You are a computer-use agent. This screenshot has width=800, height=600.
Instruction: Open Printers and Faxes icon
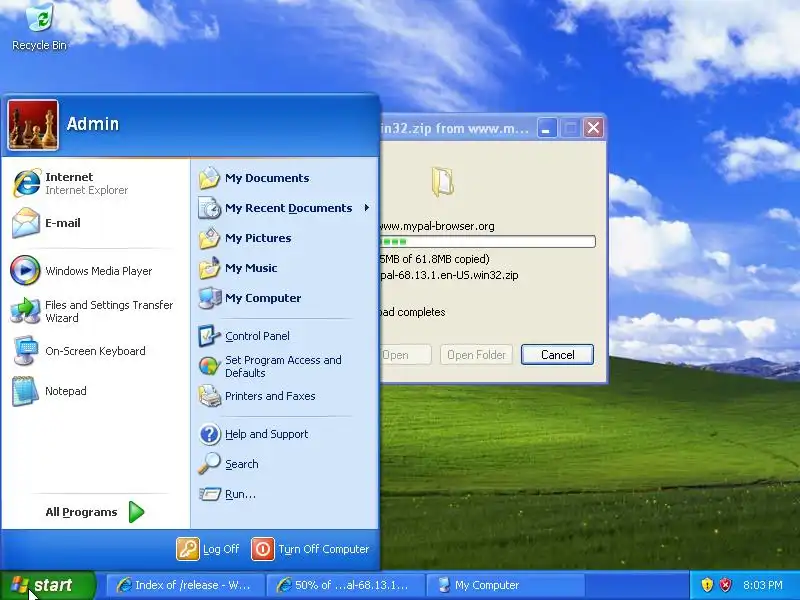pos(209,396)
